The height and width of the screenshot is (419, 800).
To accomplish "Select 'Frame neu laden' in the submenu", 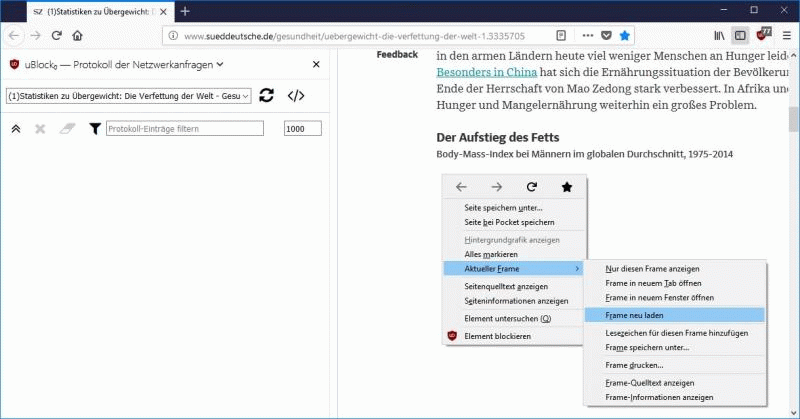I will coord(641,314).
